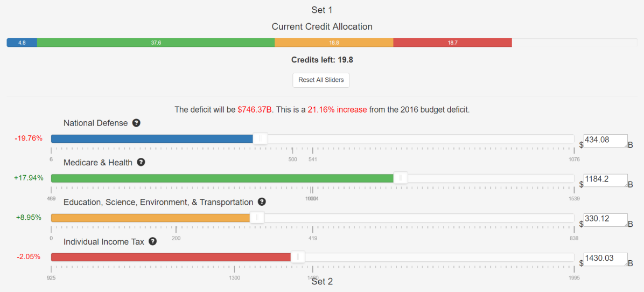Click the National Defense slider handle

coord(260,139)
